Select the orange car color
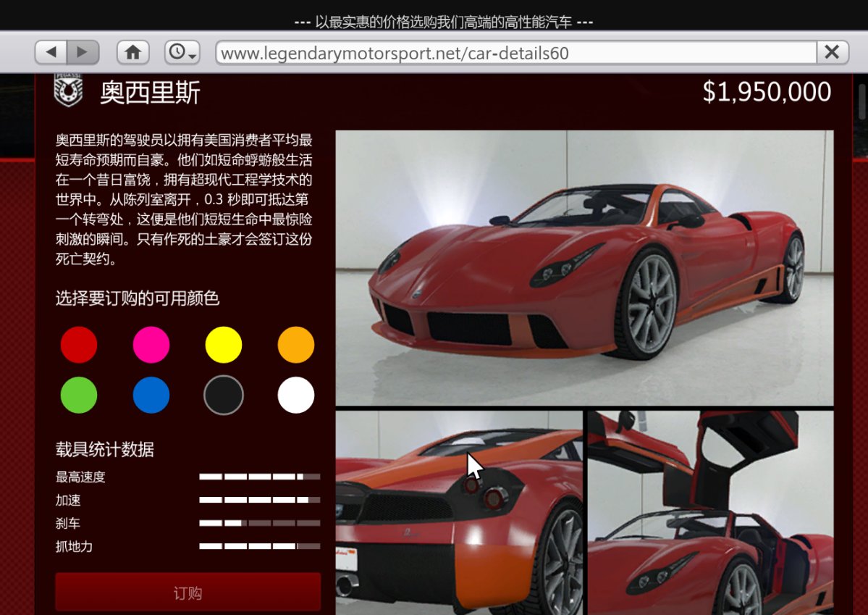This screenshot has height=615, width=868. click(296, 345)
